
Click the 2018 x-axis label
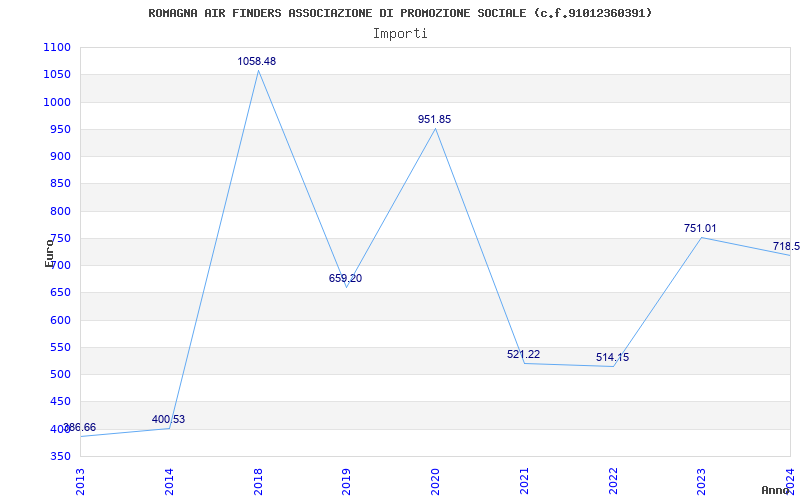click(x=258, y=481)
